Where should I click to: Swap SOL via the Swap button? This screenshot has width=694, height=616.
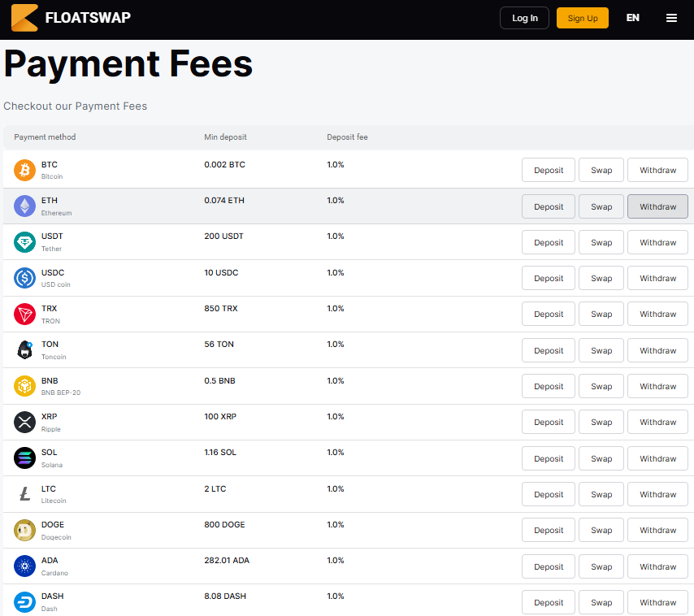click(601, 459)
